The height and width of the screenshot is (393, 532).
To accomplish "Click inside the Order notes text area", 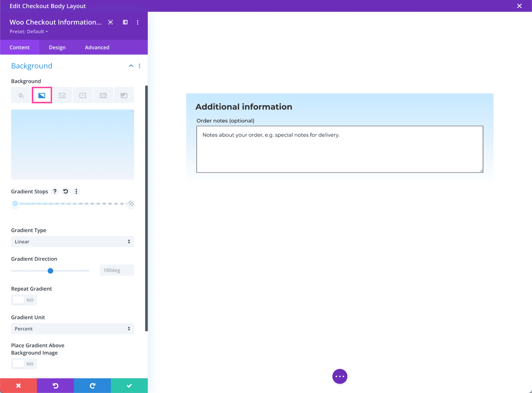I will 339,149.
